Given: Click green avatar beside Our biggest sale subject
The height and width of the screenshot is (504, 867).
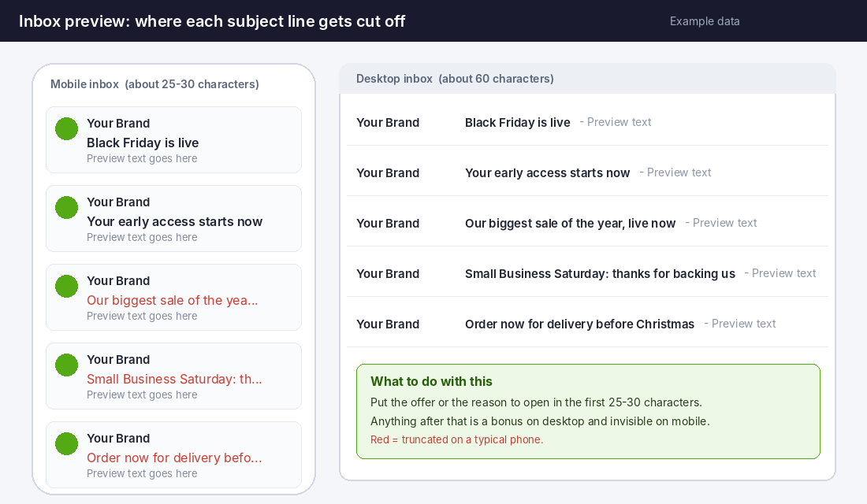Looking at the screenshot, I should pyautogui.click(x=66, y=287).
